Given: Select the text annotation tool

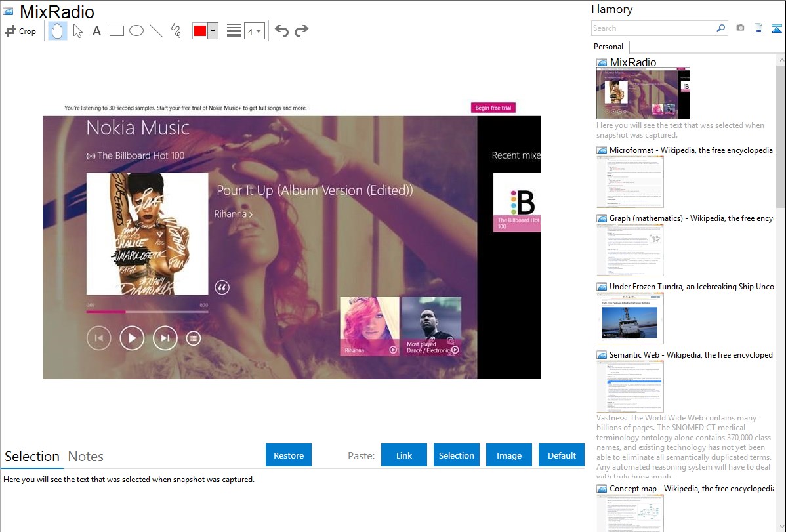Looking at the screenshot, I should pyautogui.click(x=96, y=31).
